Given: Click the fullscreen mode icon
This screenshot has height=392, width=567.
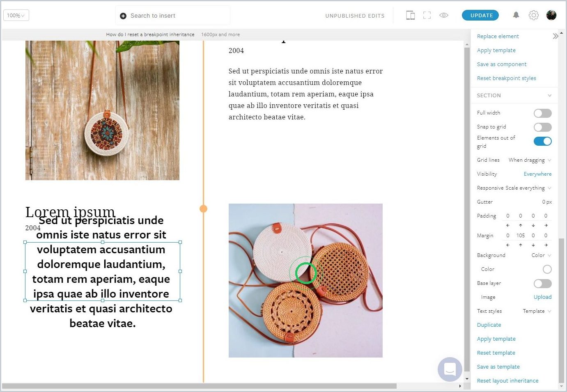Looking at the screenshot, I should 427,16.
